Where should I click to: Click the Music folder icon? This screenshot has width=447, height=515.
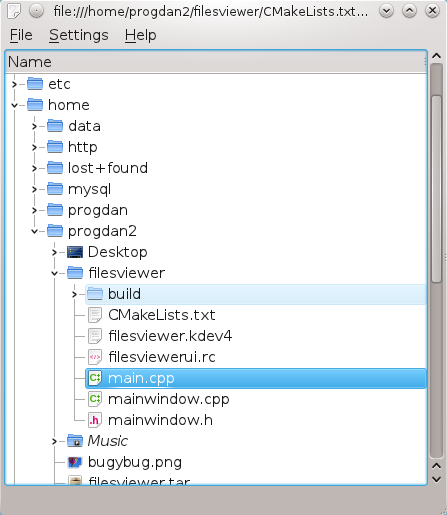click(x=75, y=441)
